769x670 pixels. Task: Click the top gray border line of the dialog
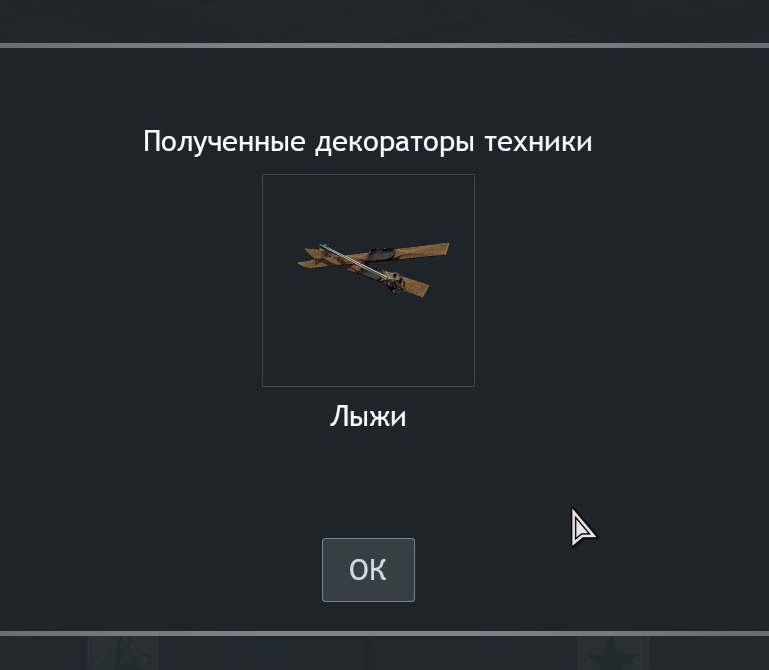tap(384, 46)
